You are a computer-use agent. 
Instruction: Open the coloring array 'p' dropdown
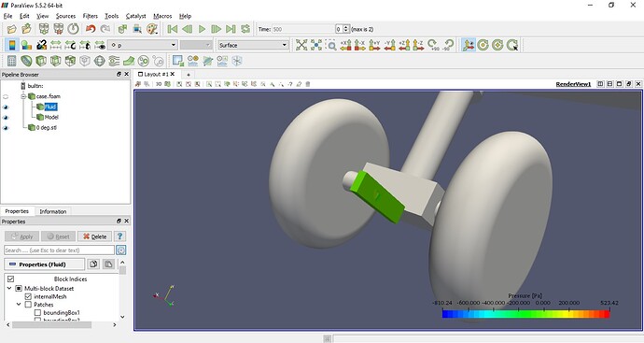pos(143,45)
